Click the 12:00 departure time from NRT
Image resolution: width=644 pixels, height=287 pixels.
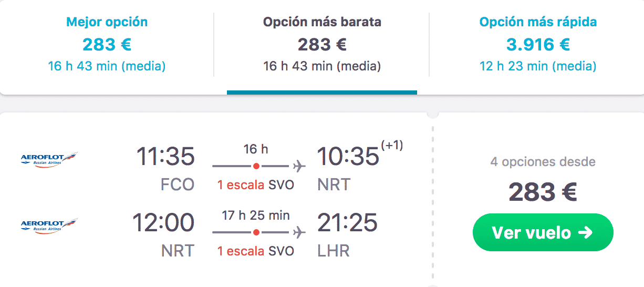(163, 223)
